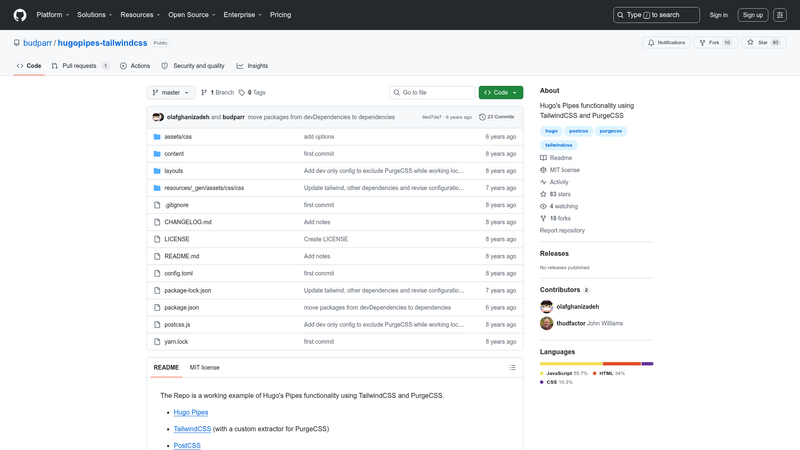Click the Sign up button
The width and height of the screenshot is (800, 450).
[753, 15]
